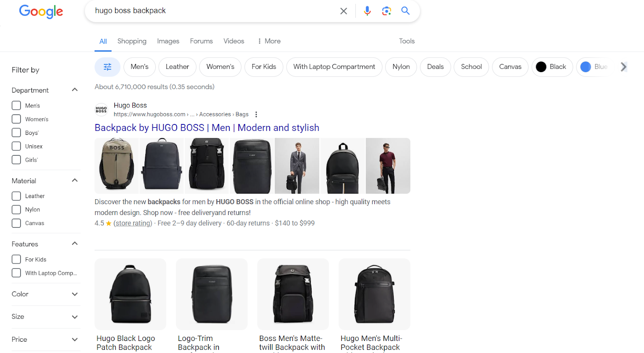Advance filter chips with right arrow
The image size is (644, 353).
coord(623,67)
